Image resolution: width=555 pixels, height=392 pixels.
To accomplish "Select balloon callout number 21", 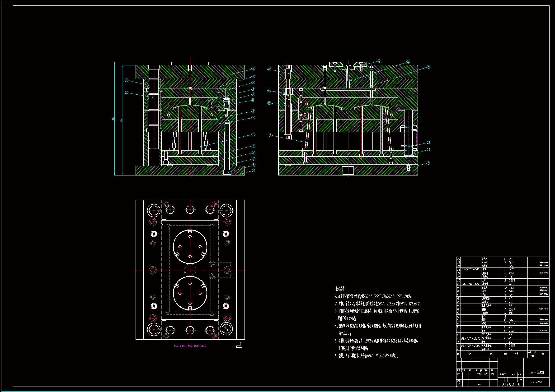I will point(428,163).
